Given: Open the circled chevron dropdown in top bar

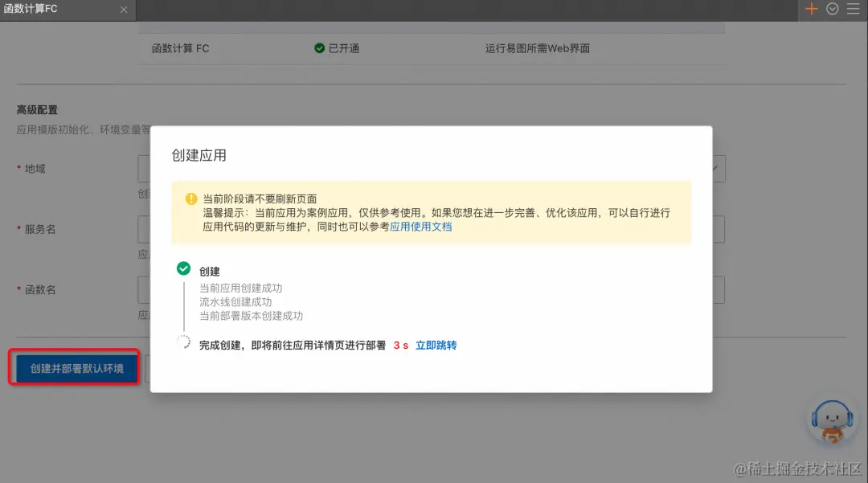Looking at the screenshot, I should pos(833,9).
